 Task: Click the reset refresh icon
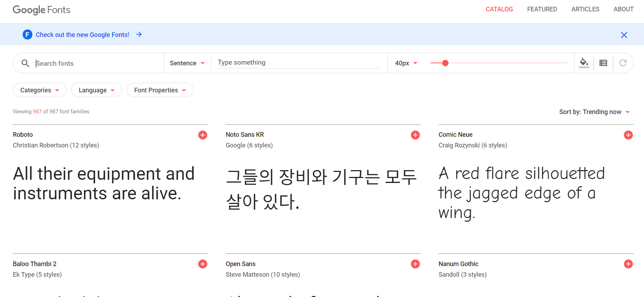pyautogui.click(x=623, y=63)
